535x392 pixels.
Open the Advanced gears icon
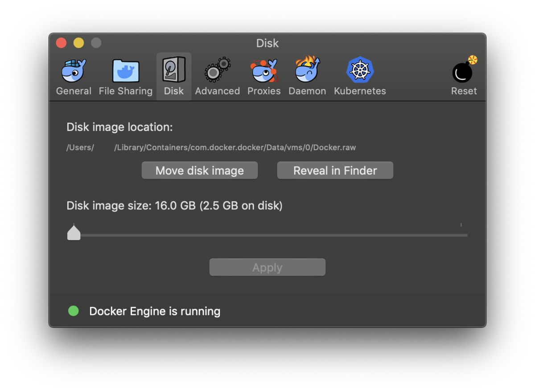coord(218,70)
